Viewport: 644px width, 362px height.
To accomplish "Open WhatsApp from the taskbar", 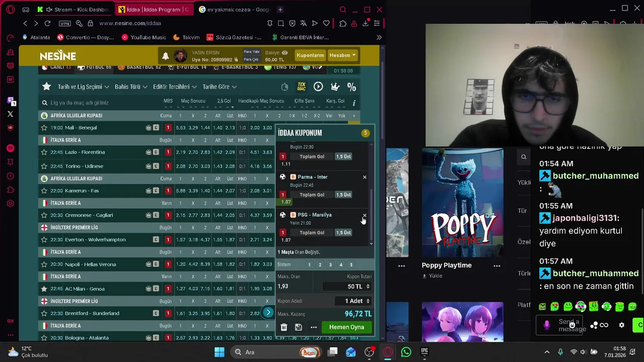I will (x=406, y=352).
